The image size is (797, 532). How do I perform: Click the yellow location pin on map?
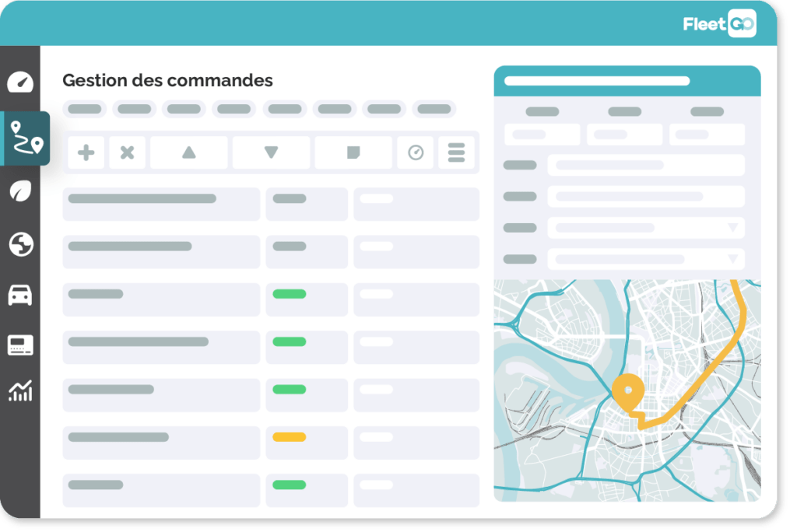point(628,392)
